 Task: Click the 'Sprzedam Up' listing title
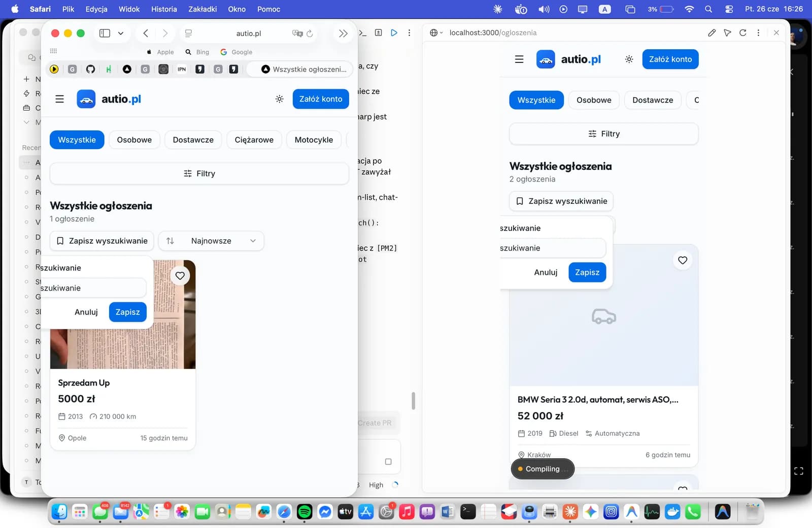[x=84, y=383]
